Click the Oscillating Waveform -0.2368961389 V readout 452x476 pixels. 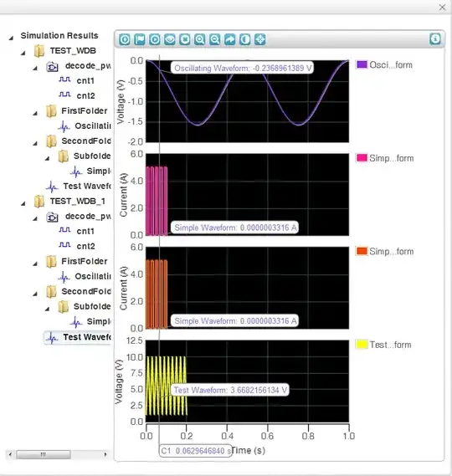tap(243, 68)
